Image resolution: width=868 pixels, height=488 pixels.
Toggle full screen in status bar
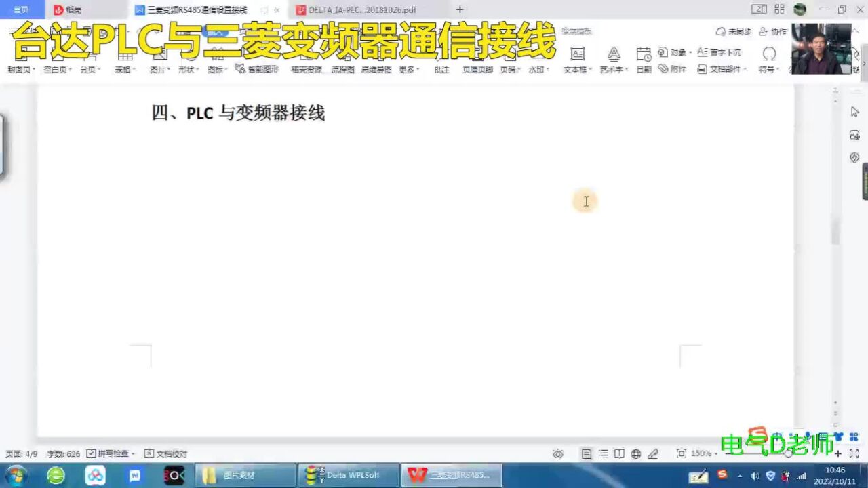[854, 454]
